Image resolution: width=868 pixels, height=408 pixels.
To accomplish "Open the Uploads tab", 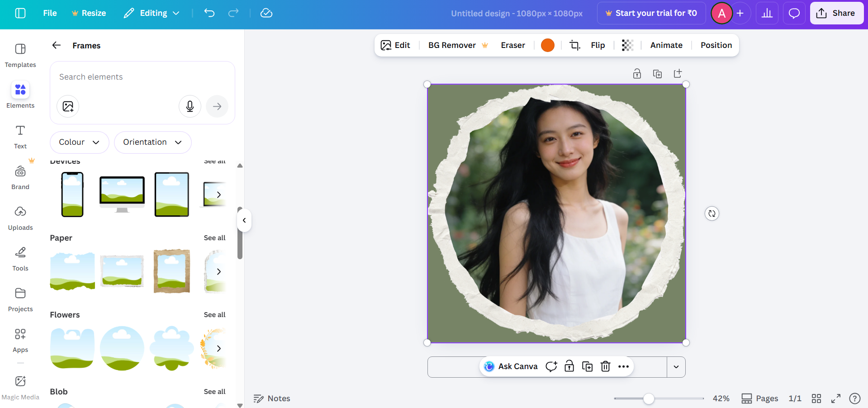I will [x=20, y=218].
